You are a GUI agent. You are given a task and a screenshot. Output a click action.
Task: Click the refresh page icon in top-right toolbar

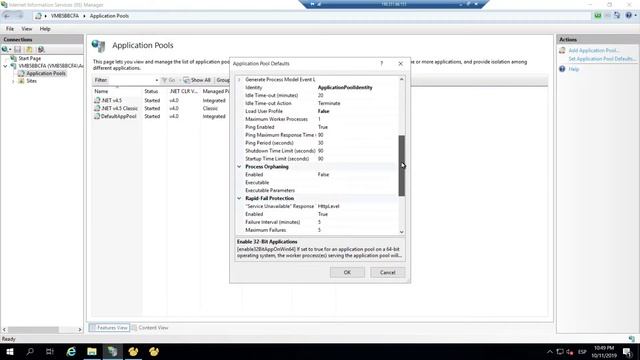coord(617,16)
